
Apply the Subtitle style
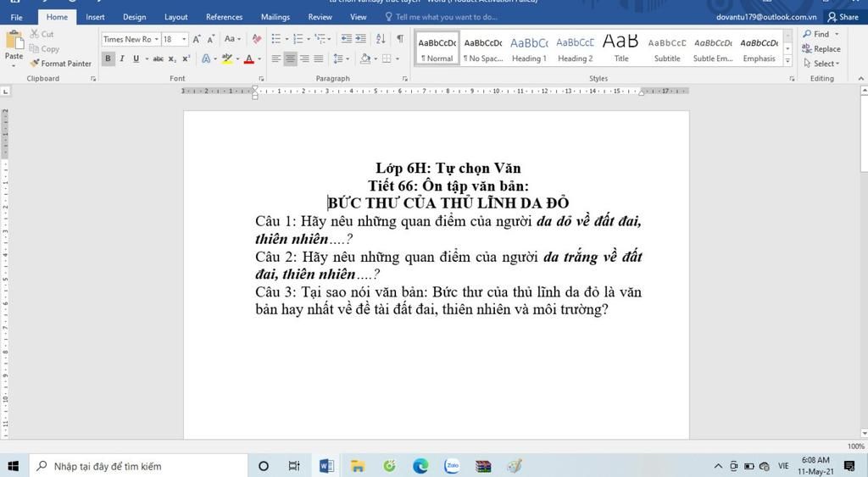[667, 48]
